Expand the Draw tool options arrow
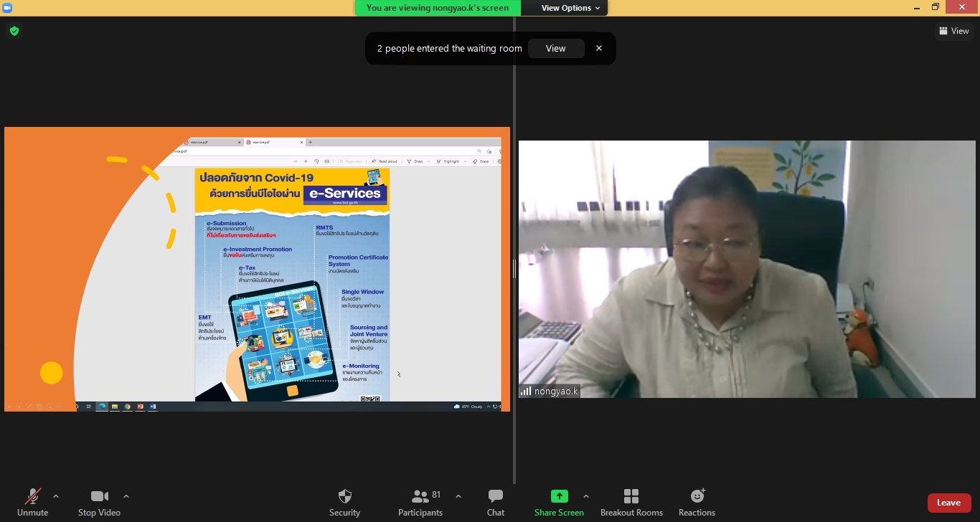980x522 pixels. pyautogui.click(x=429, y=161)
